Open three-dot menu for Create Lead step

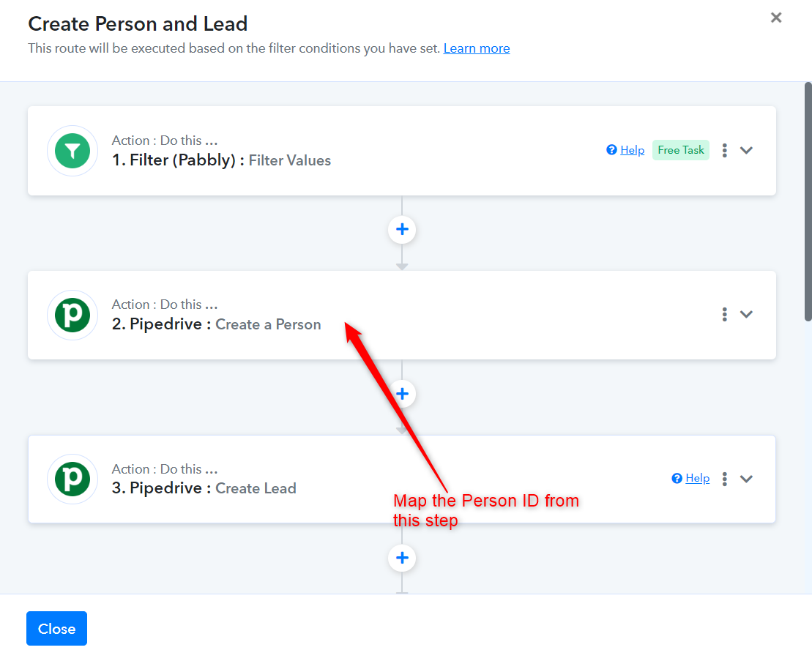coord(724,479)
